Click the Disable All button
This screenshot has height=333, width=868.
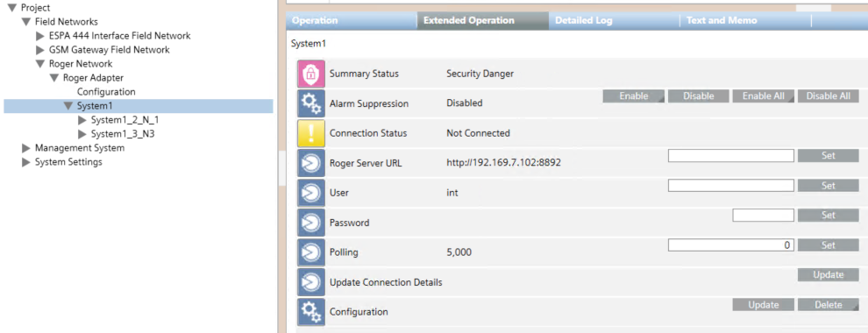(x=829, y=96)
